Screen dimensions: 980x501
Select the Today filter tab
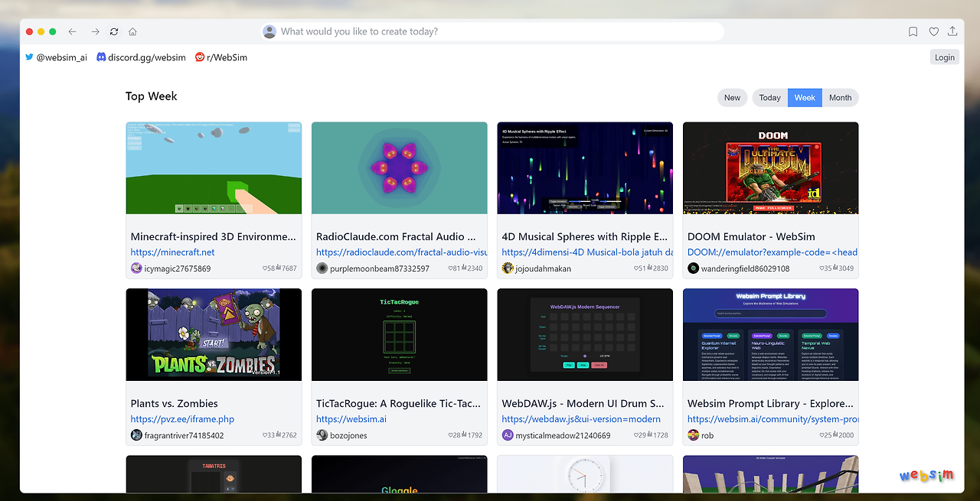[x=769, y=97]
